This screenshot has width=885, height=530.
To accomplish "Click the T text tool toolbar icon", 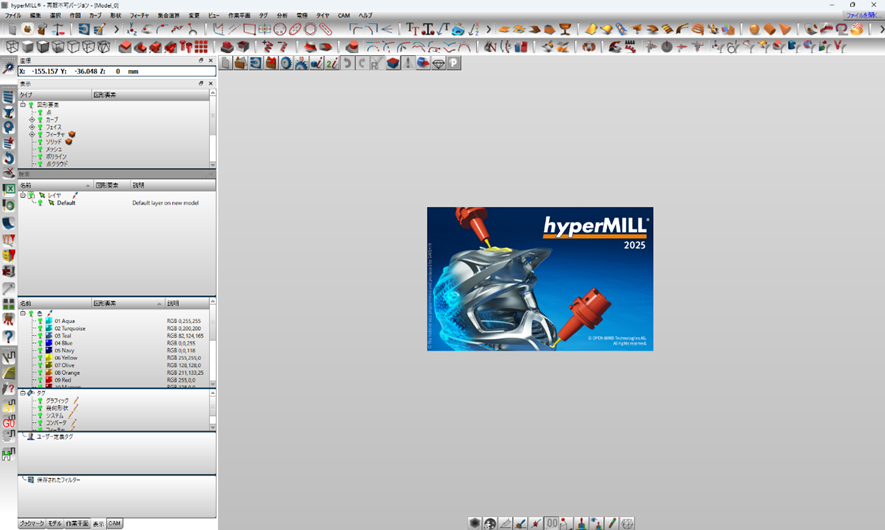I will pyautogui.click(x=412, y=29).
